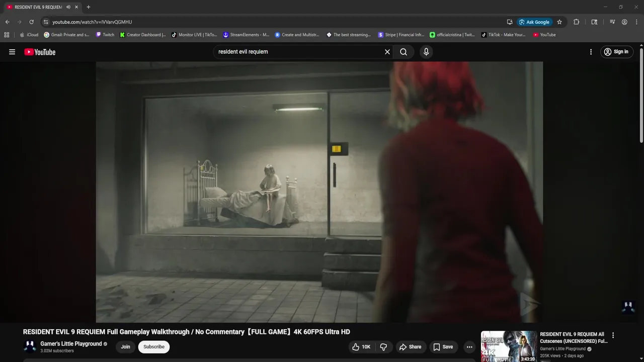644x362 pixels.
Task: Select the RESIDENT EVIL 9 REQUIEM tab
Action: (38, 7)
